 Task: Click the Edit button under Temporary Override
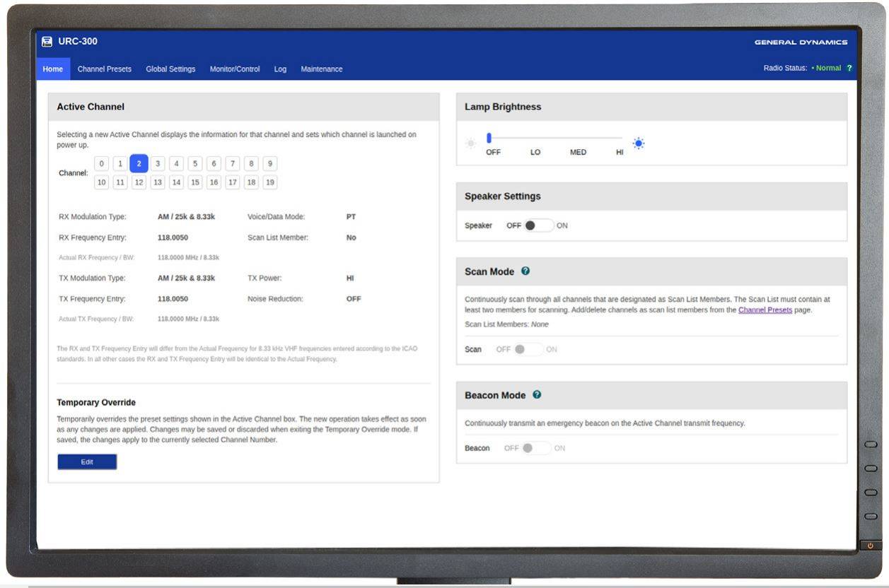point(86,461)
